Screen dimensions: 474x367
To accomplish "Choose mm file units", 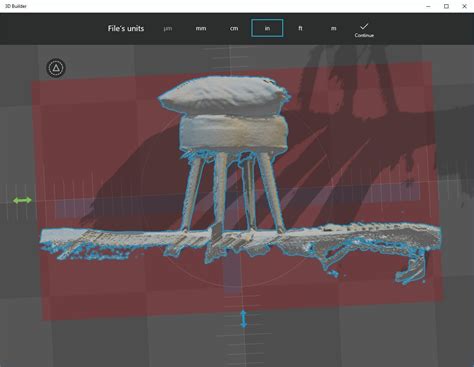I will pos(201,28).
